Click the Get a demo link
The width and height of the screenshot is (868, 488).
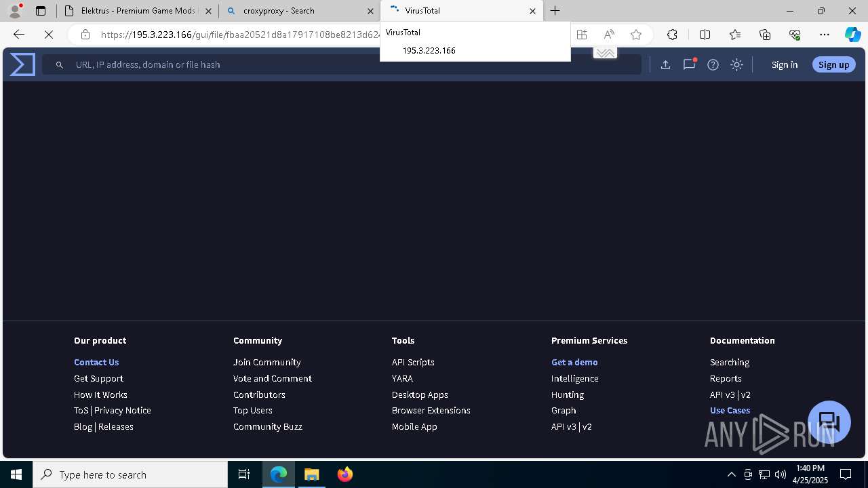(574, 362)
